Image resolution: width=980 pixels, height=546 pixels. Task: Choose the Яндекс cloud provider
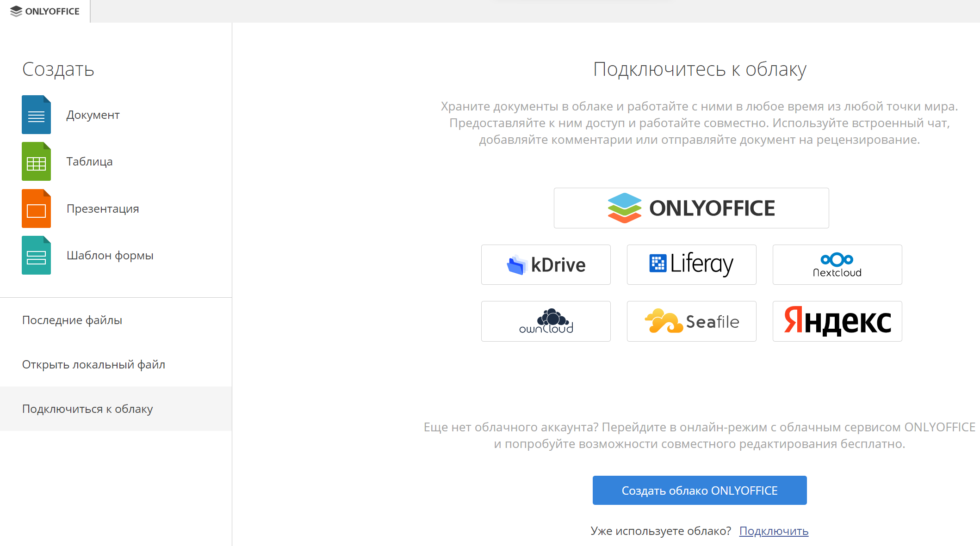(837, 321)
